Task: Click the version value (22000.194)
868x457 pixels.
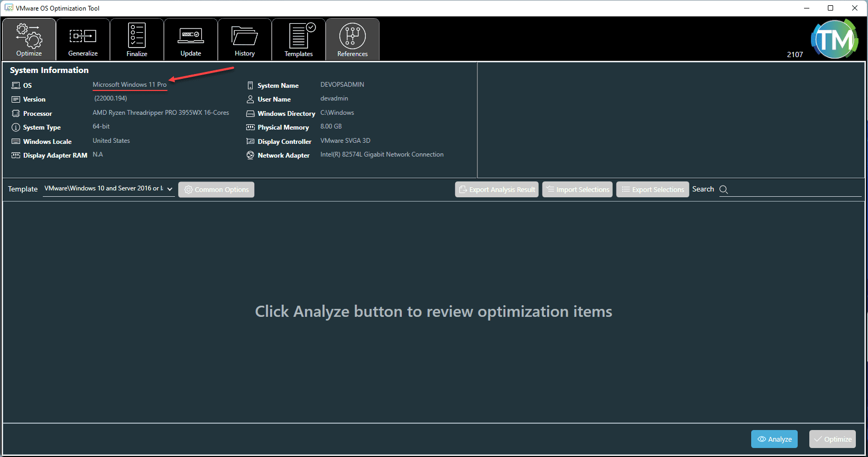Action: 110,98
